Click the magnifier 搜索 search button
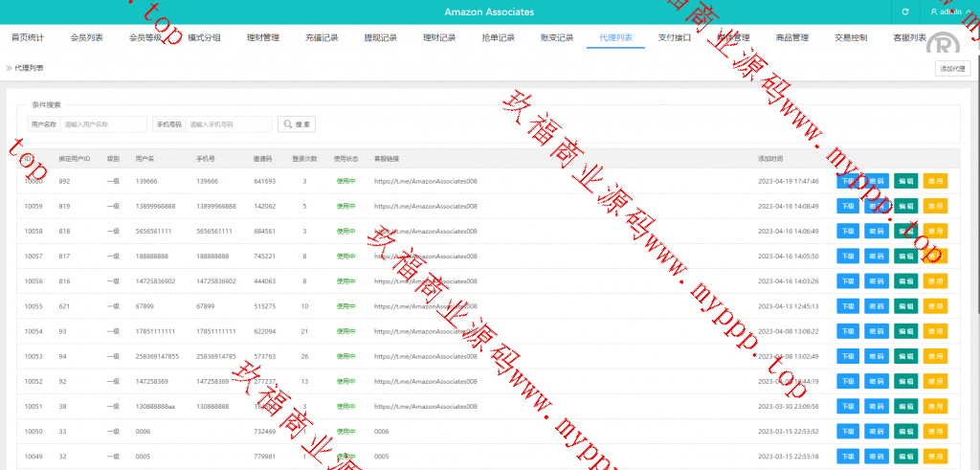Screen dimensions: 980x470 click(297, 124)
